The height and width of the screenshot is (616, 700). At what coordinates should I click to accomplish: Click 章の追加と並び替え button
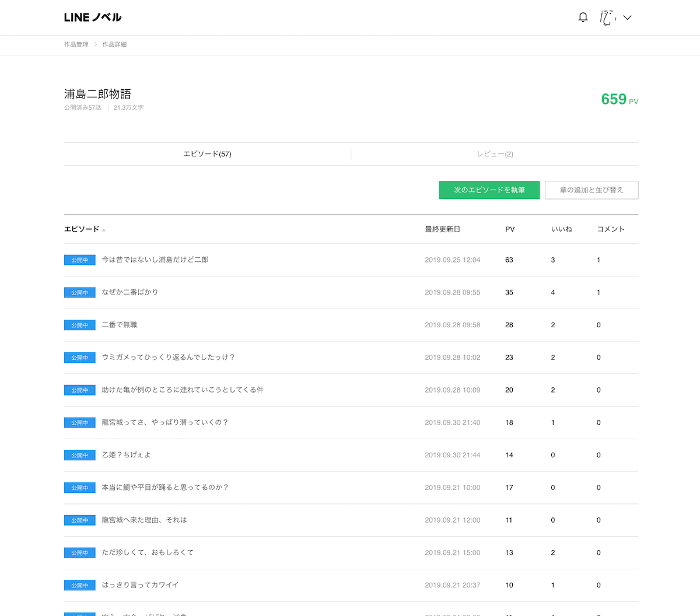591,190
